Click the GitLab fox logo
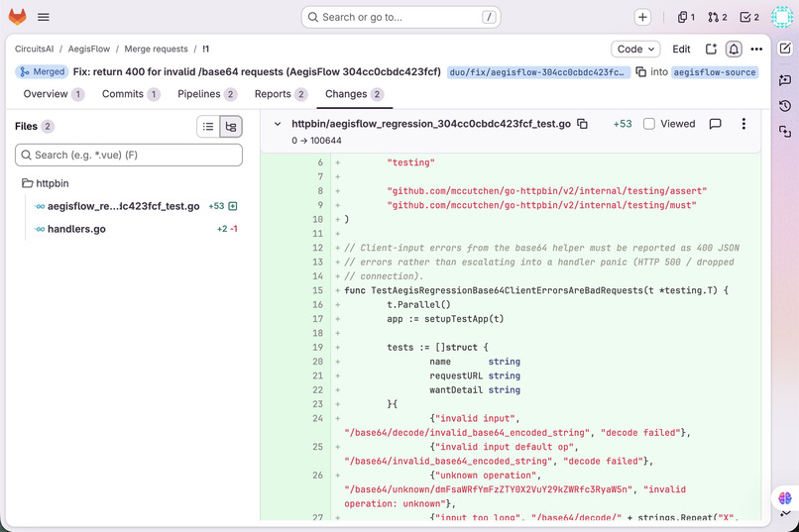799x532 pixels. pyautogui.click(x=17, y=17)
